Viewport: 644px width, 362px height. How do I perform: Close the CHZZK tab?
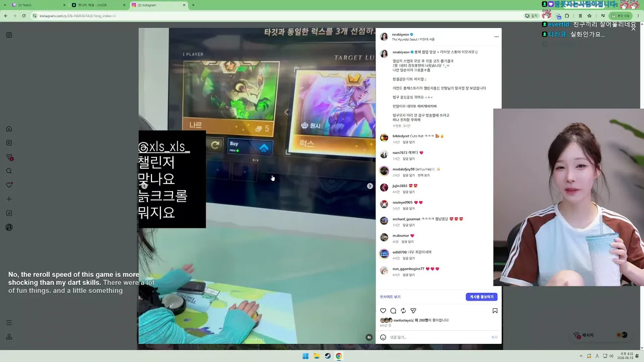(124, 5)
